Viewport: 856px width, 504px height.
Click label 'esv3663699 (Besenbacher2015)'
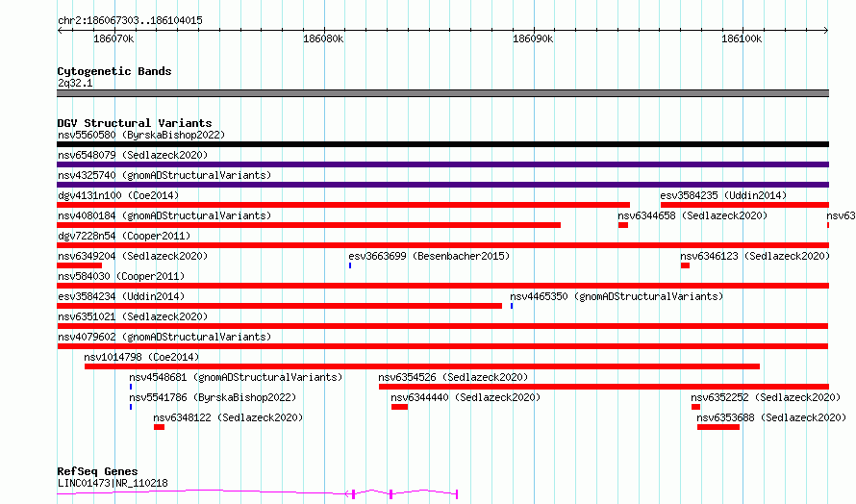(429, 256)
